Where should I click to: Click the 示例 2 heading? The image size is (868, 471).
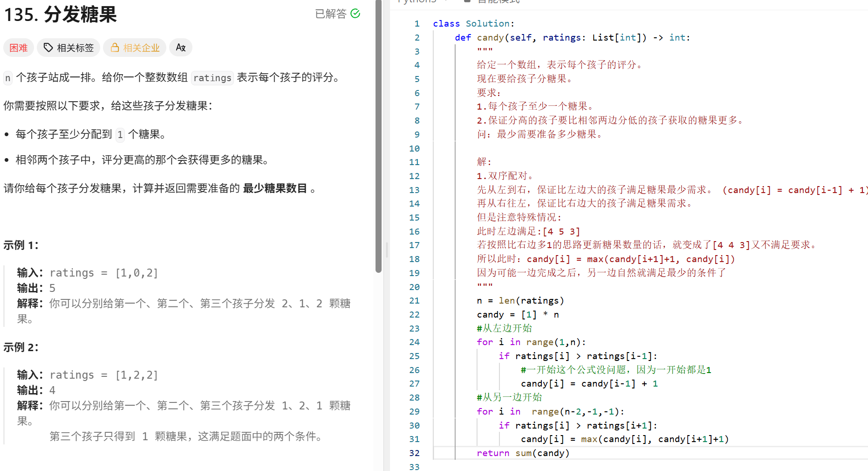click(21, 347)
